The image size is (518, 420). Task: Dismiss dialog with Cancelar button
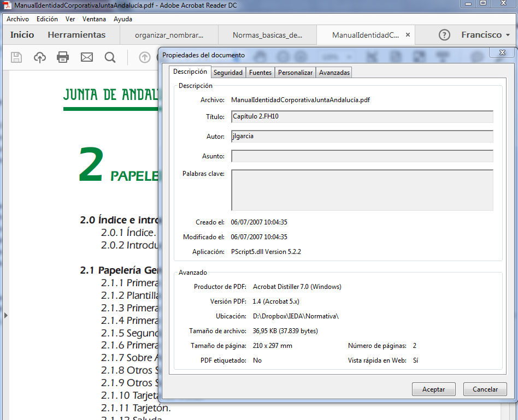(x=485, y=389)
